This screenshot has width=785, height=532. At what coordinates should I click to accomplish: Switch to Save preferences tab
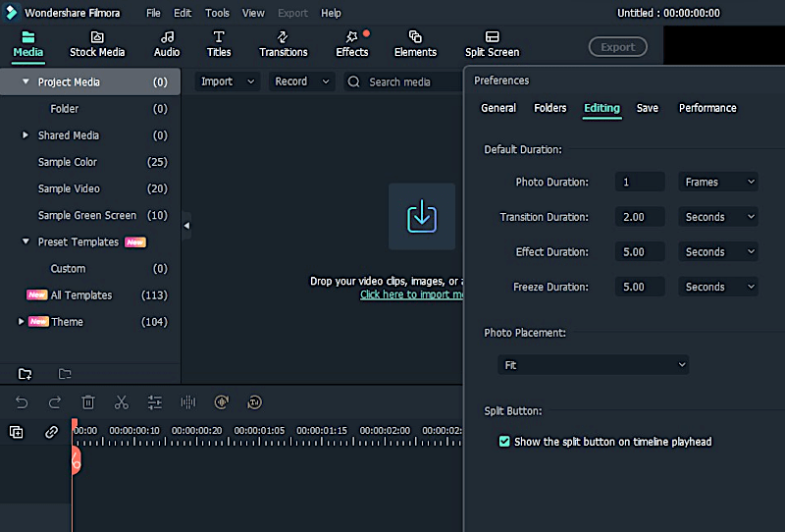[648, 108]
